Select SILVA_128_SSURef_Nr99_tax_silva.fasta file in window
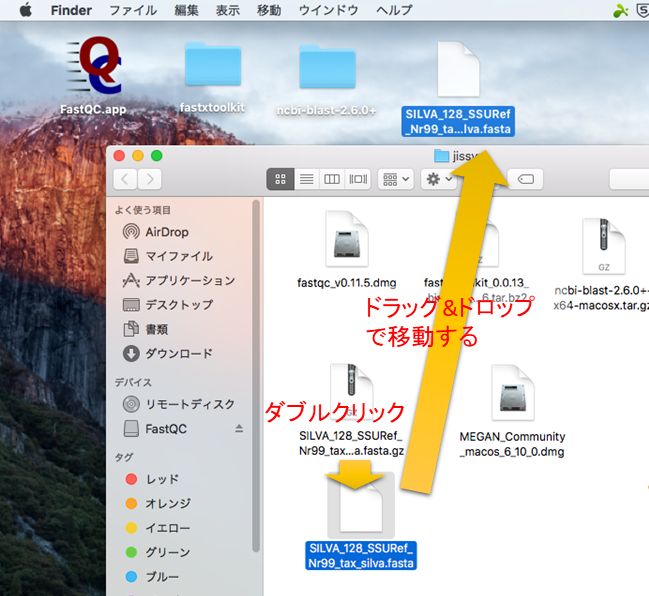Image resolution: width=649 pixels, height=596 pixels. pyautogui.click(x=361, y=505)
